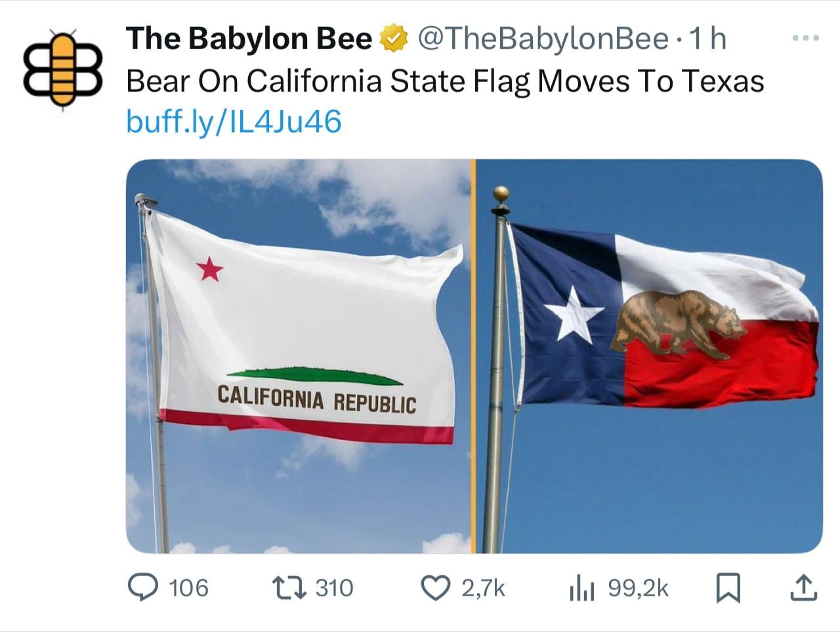Open view analytics bar chart icon
The image size is (840, 633).
(581, 588)
